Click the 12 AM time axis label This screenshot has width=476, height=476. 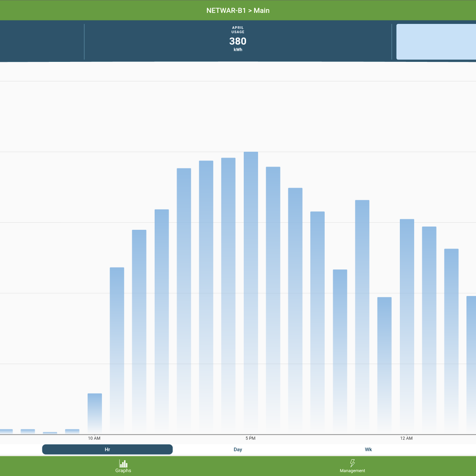pos(406,438)
